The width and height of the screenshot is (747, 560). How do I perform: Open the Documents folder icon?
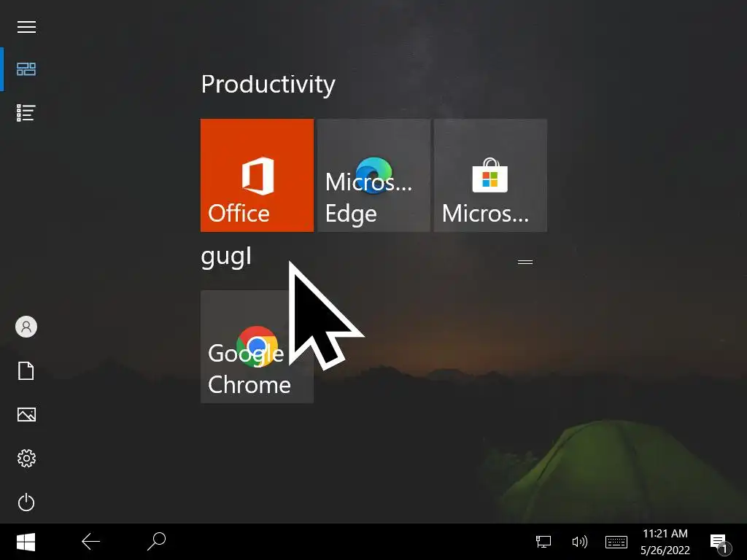point(26,370)
